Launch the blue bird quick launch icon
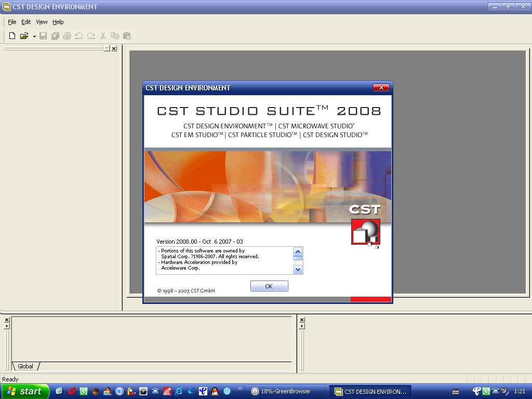 tap(191, 391)
